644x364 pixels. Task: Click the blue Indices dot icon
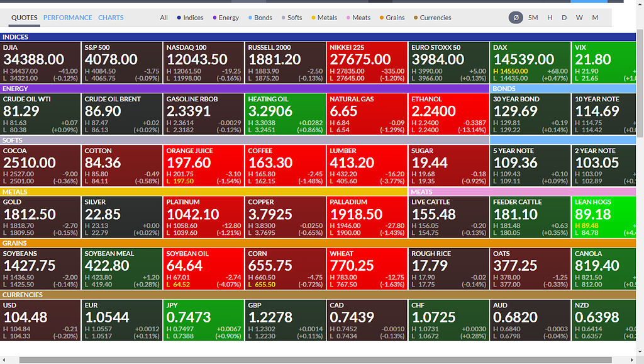click(x=177, y=18)
